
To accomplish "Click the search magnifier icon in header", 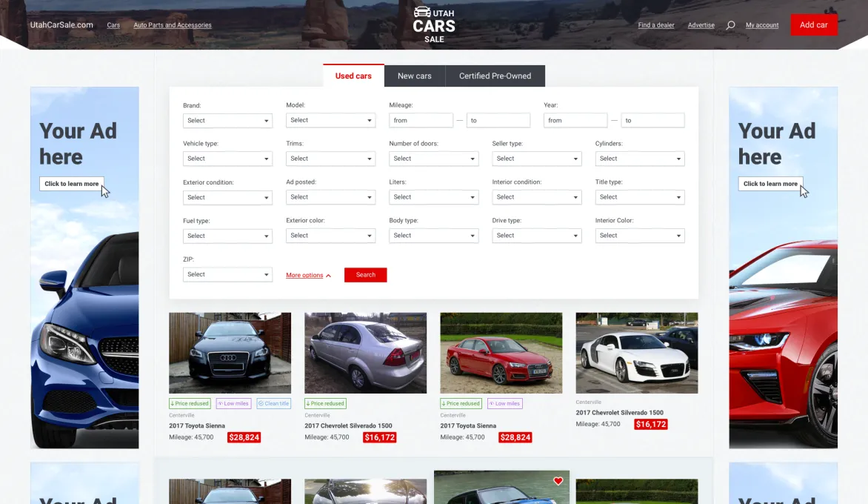I will tap(730, 25).
